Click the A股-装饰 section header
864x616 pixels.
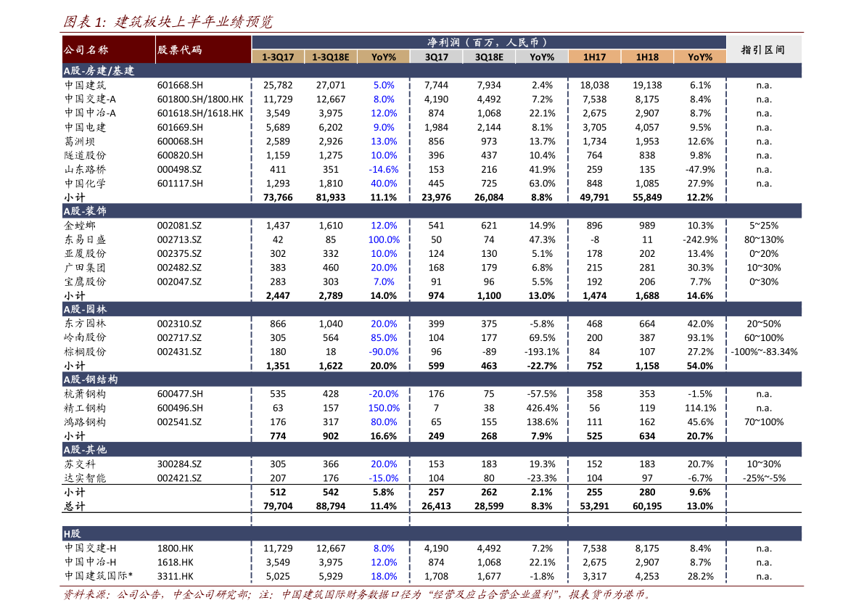click(432, 211)
